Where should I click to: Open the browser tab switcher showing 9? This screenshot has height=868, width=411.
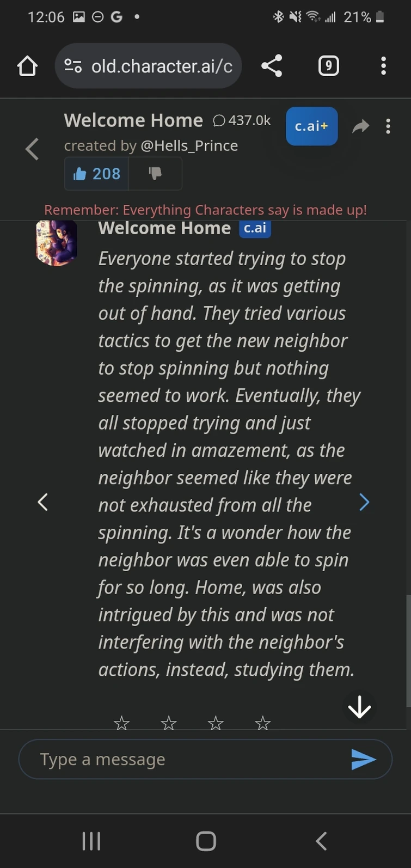[328, 66]
